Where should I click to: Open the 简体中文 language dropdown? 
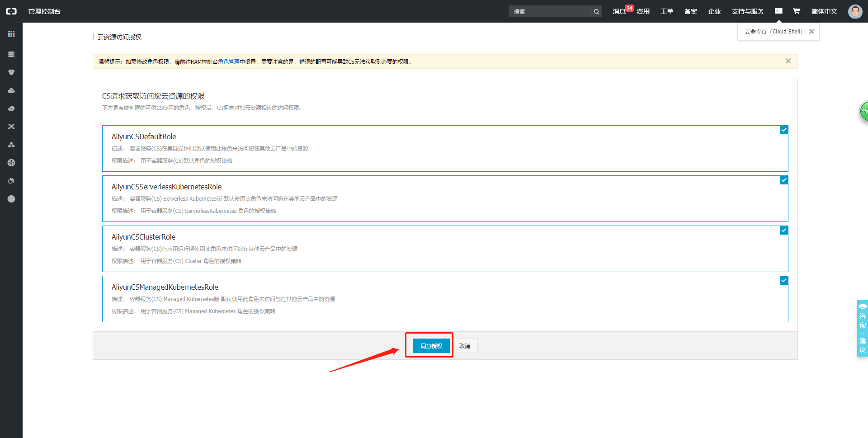pos(824,11)
